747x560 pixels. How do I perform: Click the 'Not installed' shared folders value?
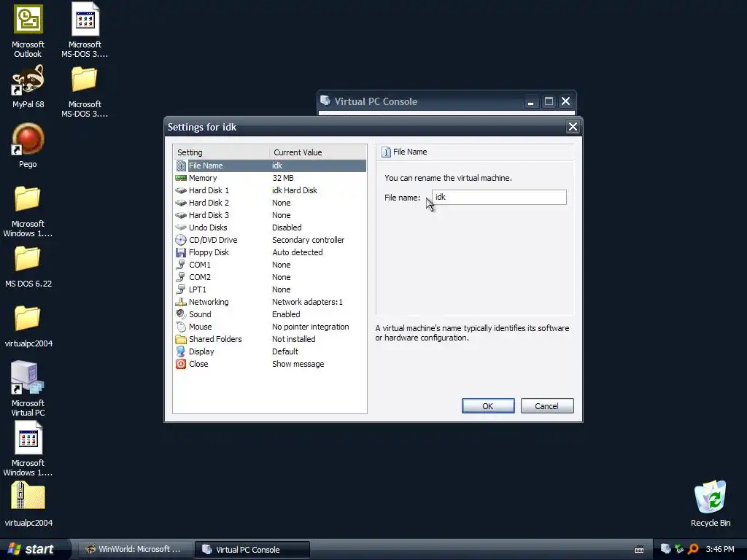293,339
